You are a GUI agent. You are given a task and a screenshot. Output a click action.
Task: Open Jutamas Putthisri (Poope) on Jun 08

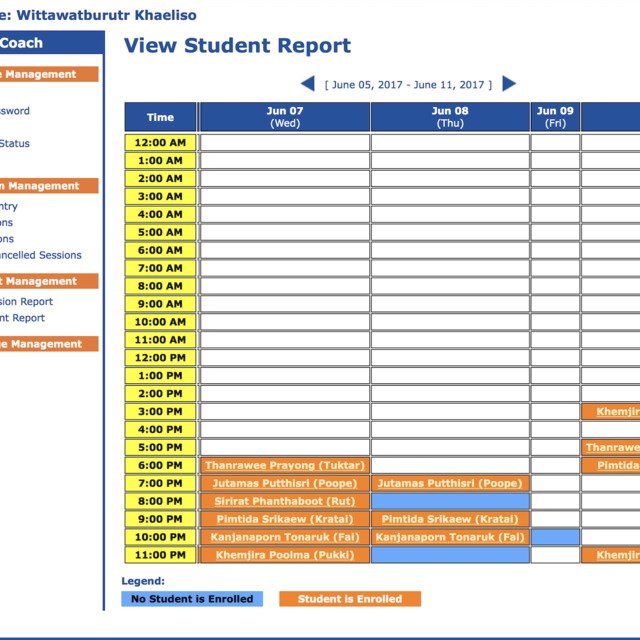coord(450,483)
